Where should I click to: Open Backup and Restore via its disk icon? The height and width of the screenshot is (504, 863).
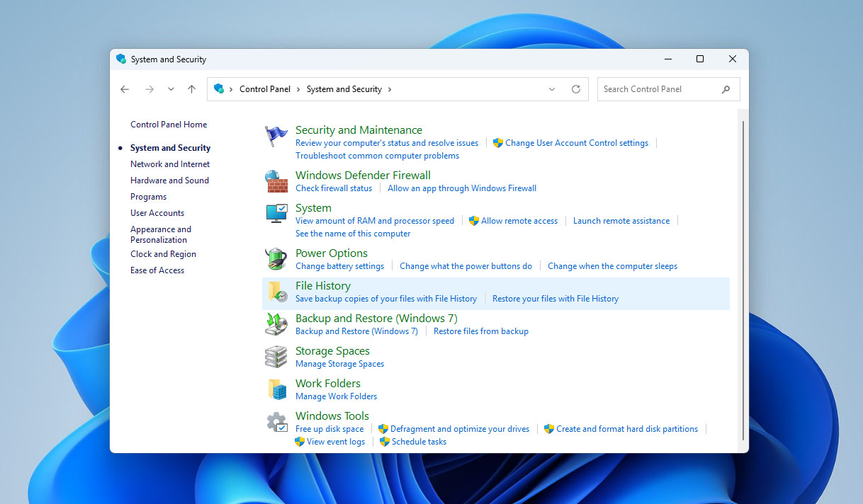pyautogui.click(x=276, y=323)
